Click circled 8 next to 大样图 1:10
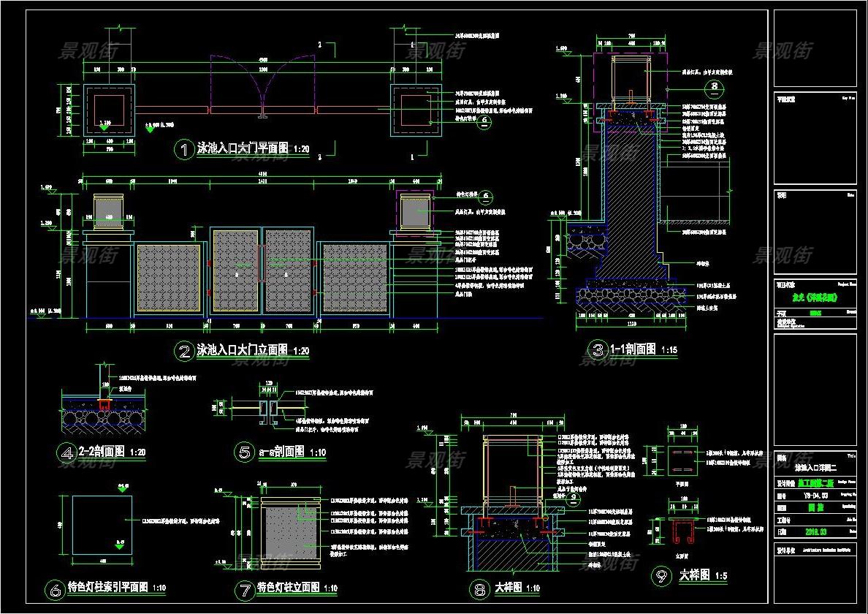The height and width of the screenshot is (614, 868). 480,588
